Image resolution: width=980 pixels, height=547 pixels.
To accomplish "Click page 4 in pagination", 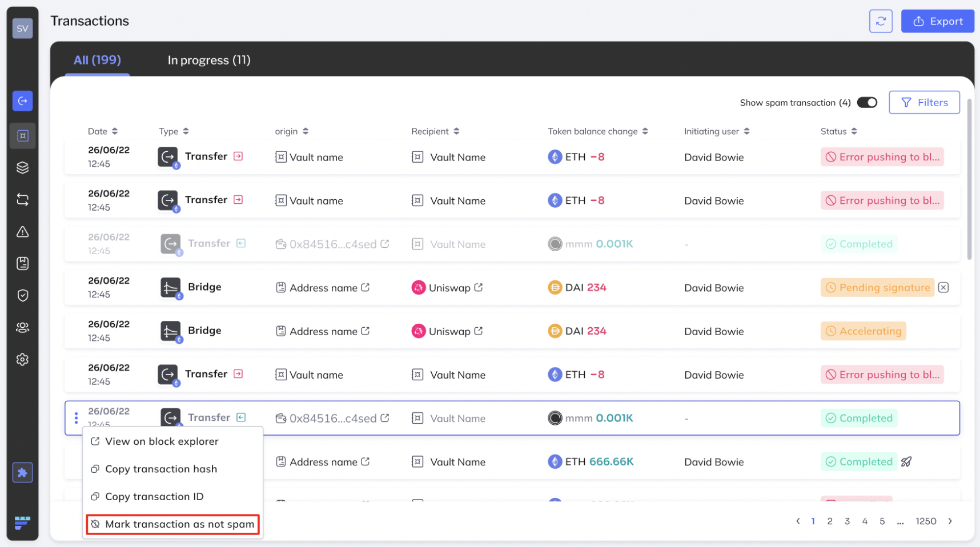I will pos(865,521).
